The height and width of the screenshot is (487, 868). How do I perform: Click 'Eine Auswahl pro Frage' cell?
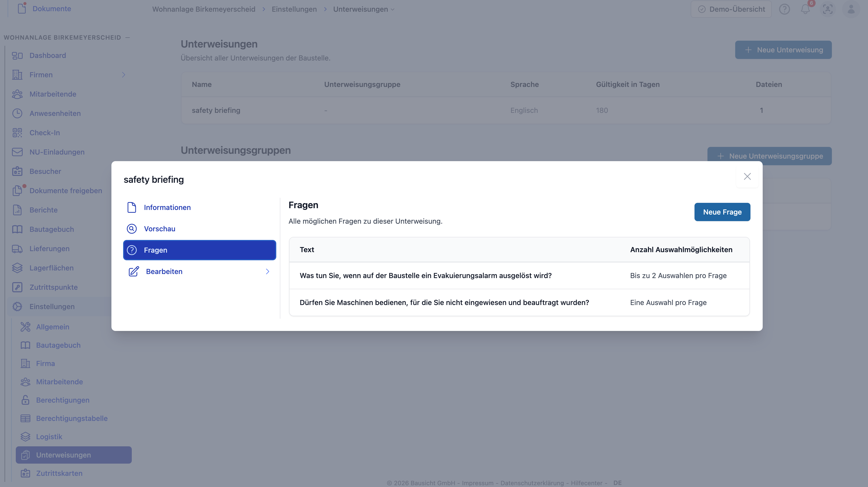coord(668,302)
